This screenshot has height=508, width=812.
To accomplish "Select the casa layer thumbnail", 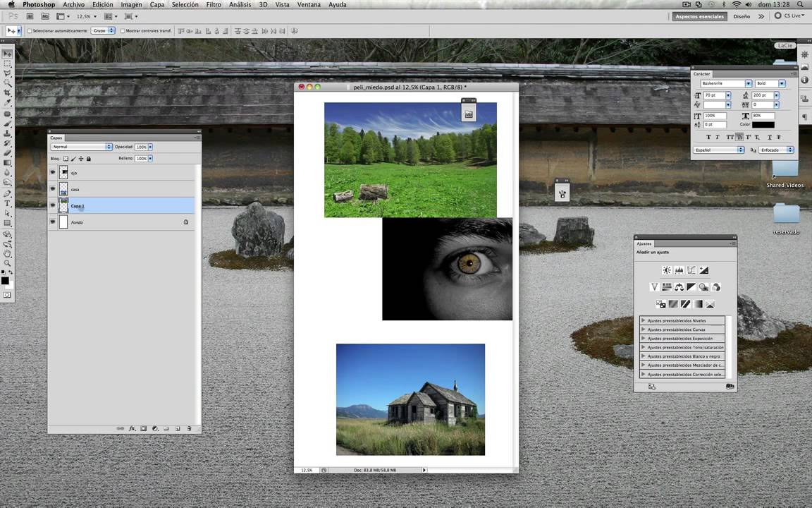I will point(63,188).
